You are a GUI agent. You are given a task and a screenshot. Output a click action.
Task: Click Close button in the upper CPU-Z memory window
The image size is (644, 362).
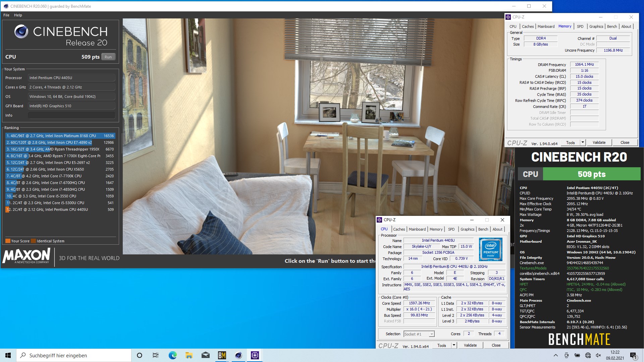click(625, 142)
